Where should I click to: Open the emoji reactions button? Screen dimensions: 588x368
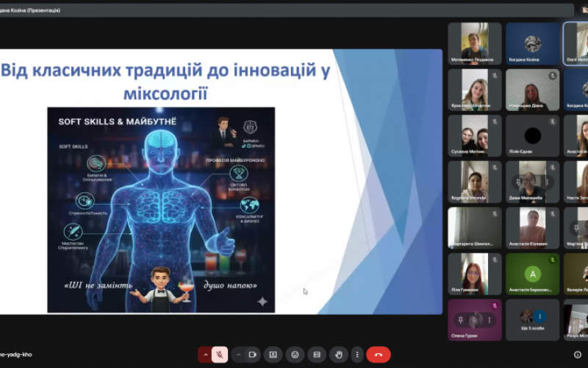pyautogui.click(x=295, y=354)
